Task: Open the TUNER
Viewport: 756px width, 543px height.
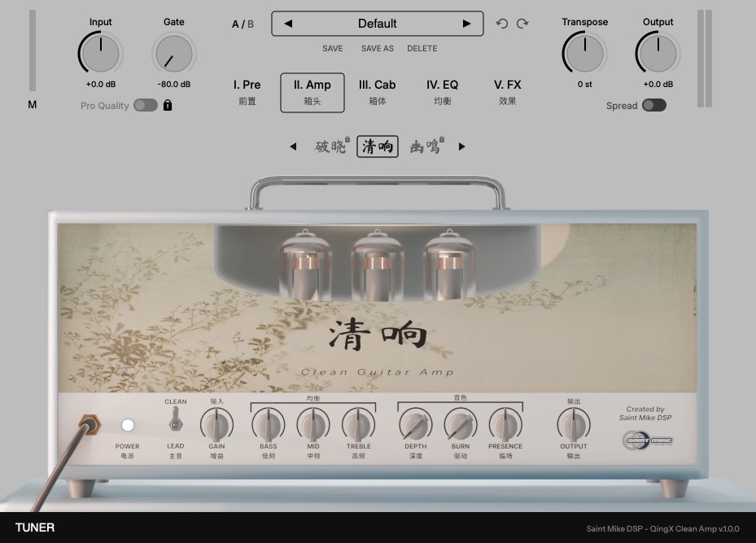Action: (x=35, y=528)
